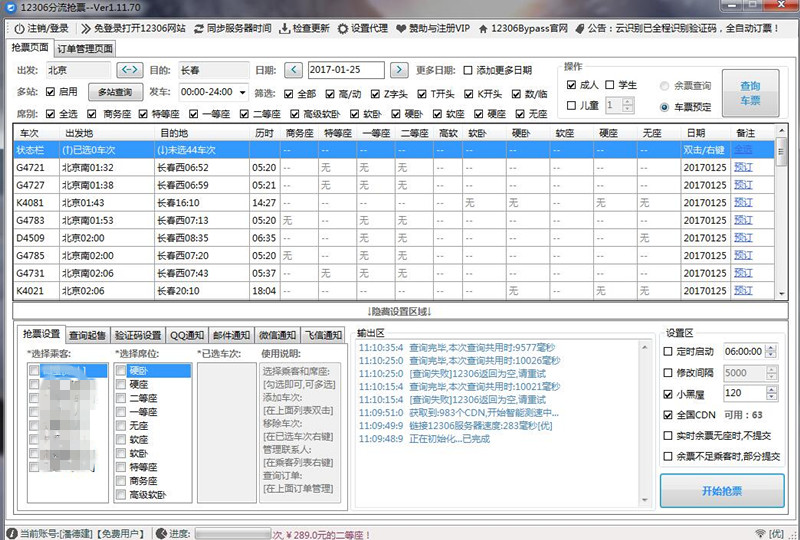This screenshot has height=540, width=800.
Task: Click the app icon in title bar
Action: (11, 8)
